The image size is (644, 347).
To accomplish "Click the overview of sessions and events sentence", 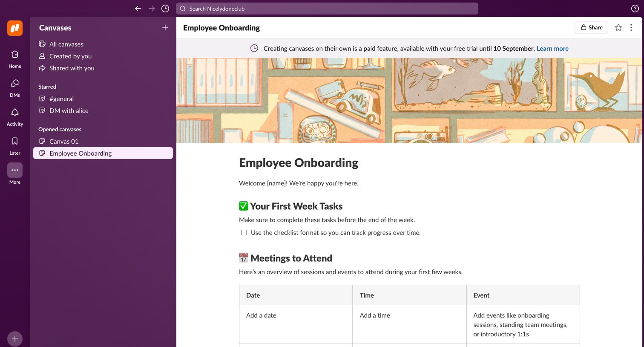I will [351, 272].
